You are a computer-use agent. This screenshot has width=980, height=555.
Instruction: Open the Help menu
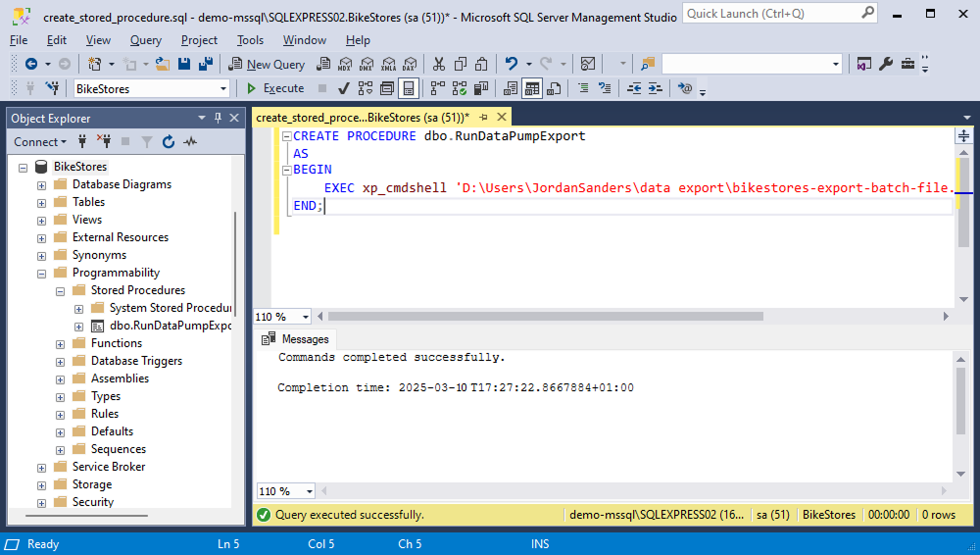[358, 40]
